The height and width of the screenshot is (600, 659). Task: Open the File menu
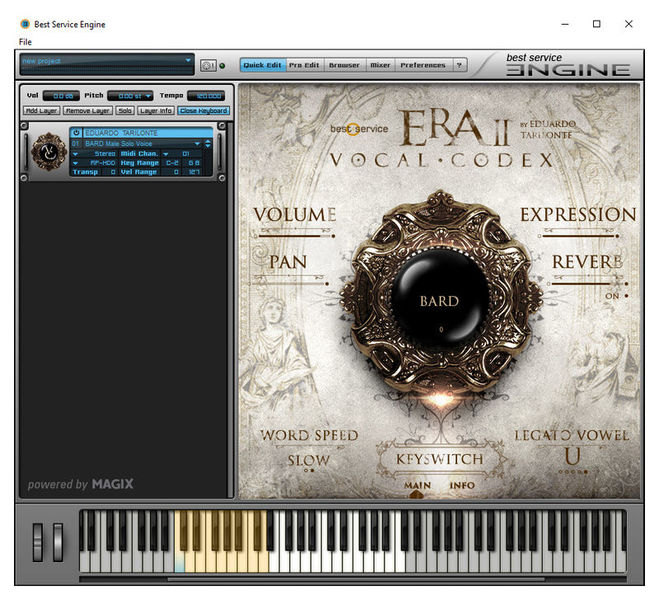point(25,42)
